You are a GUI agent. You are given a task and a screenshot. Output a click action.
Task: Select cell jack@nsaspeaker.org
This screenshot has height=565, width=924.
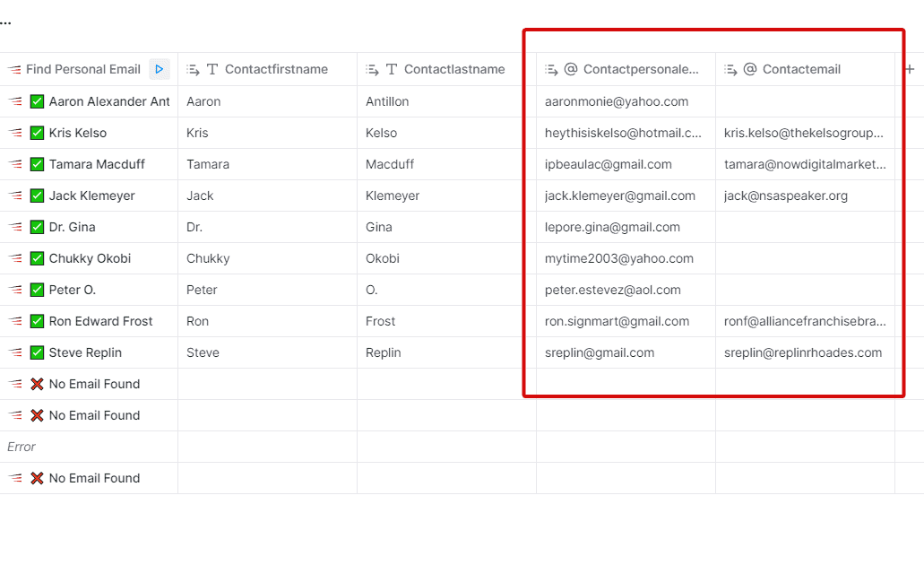[805, 196]
